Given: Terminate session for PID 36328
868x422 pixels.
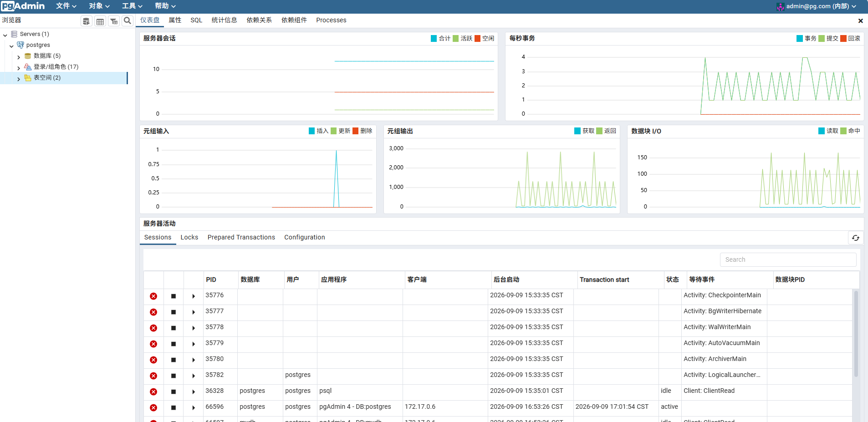Looking at the screenshot, I should click(153, 392).
